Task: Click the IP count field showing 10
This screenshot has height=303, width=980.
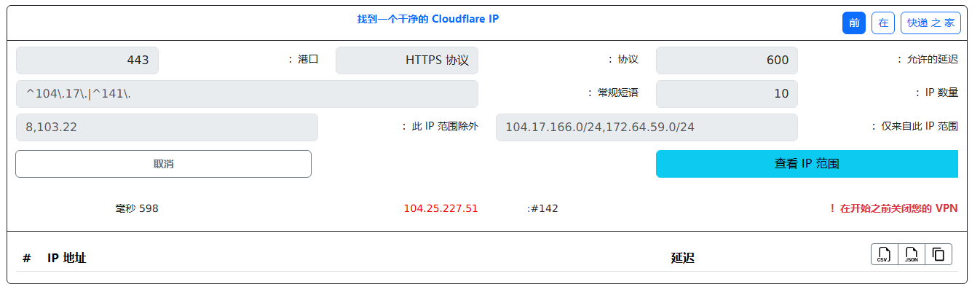Action: 726,94
